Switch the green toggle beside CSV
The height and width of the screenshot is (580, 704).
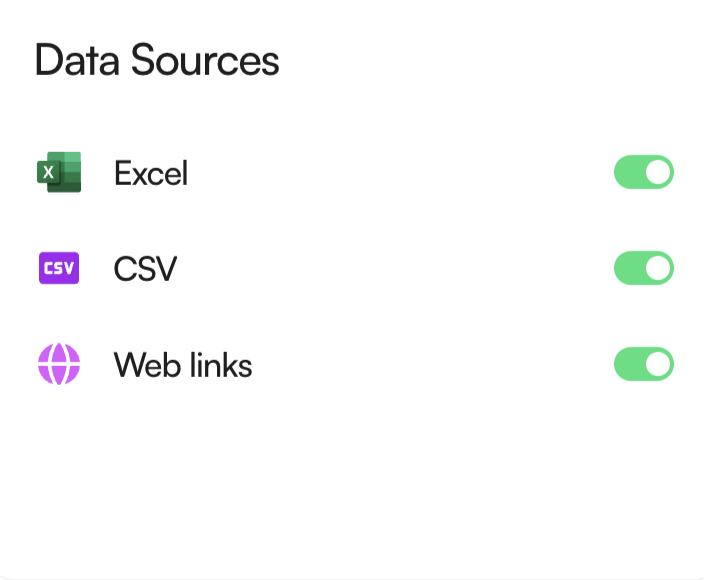[643, 268]
